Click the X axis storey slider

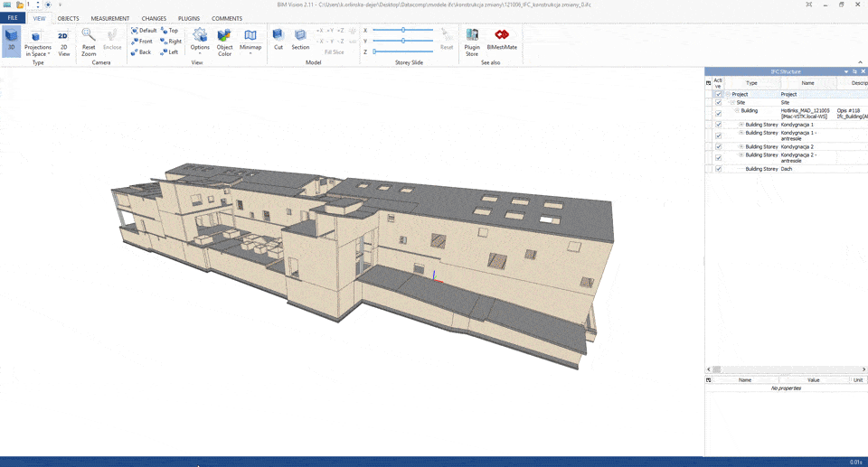402,30
